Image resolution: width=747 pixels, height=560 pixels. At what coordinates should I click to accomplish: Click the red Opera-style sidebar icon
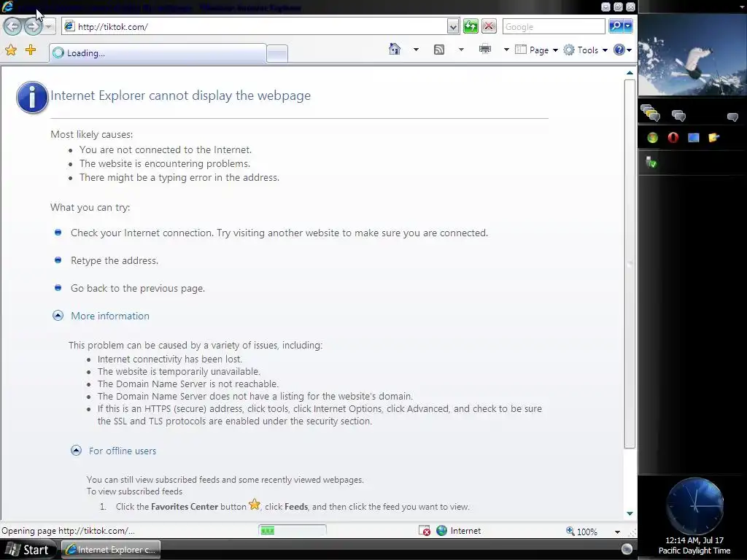(673, 138)
